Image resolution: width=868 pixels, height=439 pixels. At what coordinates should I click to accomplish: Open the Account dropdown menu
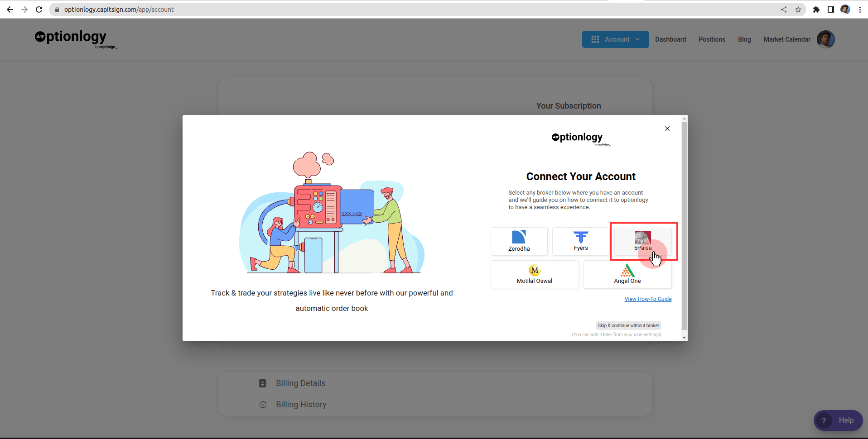point(615,39)
